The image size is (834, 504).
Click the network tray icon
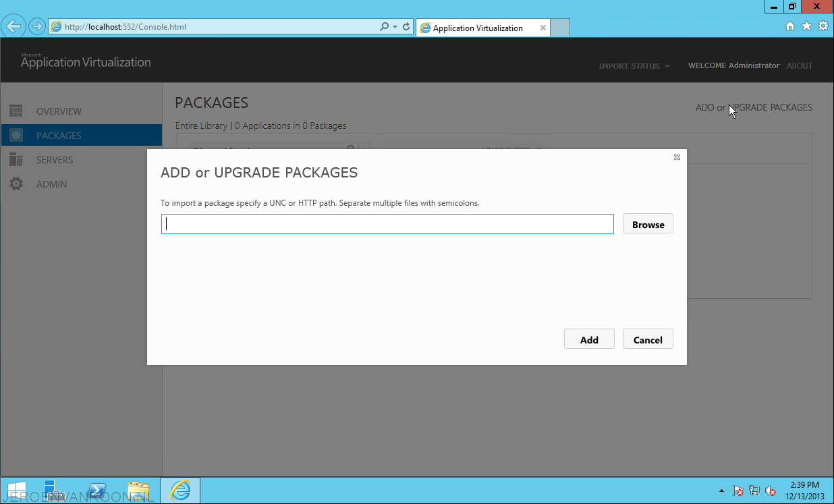[754, 491]
